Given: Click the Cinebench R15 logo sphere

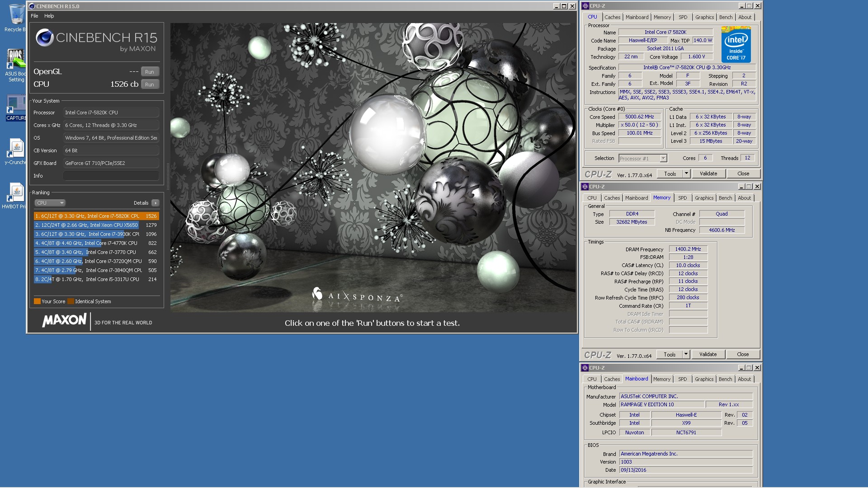Looking at the screenshot, I should [x=45, y=38].
